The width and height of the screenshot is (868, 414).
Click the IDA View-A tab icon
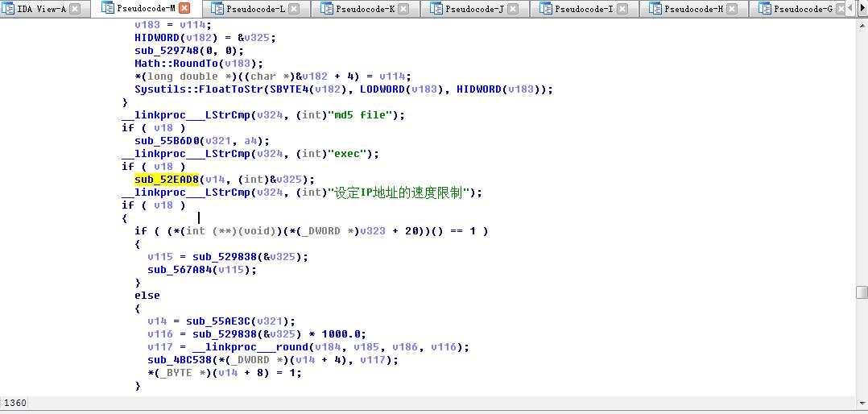point(10,9)
